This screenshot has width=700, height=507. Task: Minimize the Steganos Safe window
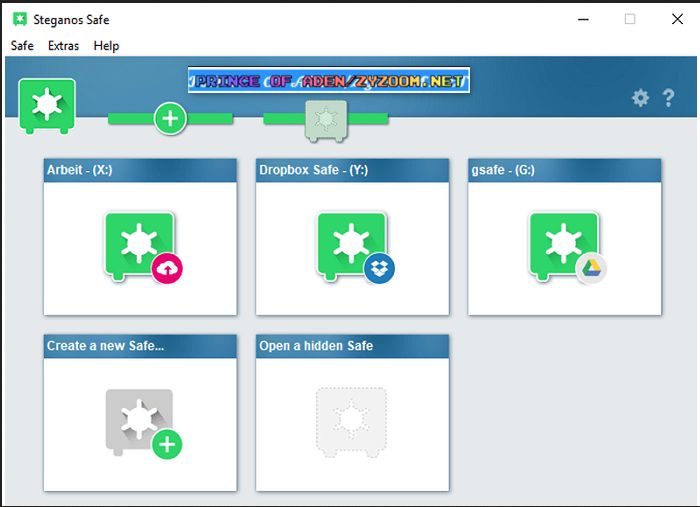[583, 19]
